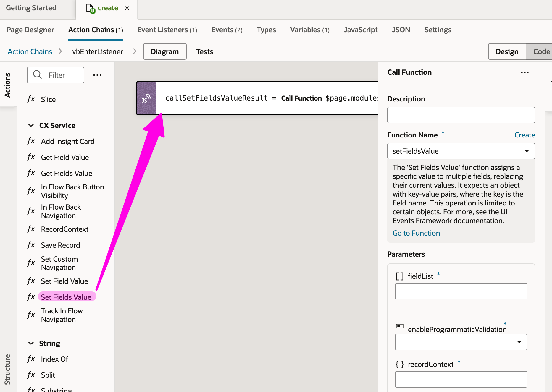This screenshot has width=552, height=392.
Task: Click the object braces icon beside recordContext
Action: [x=400, y=364]
